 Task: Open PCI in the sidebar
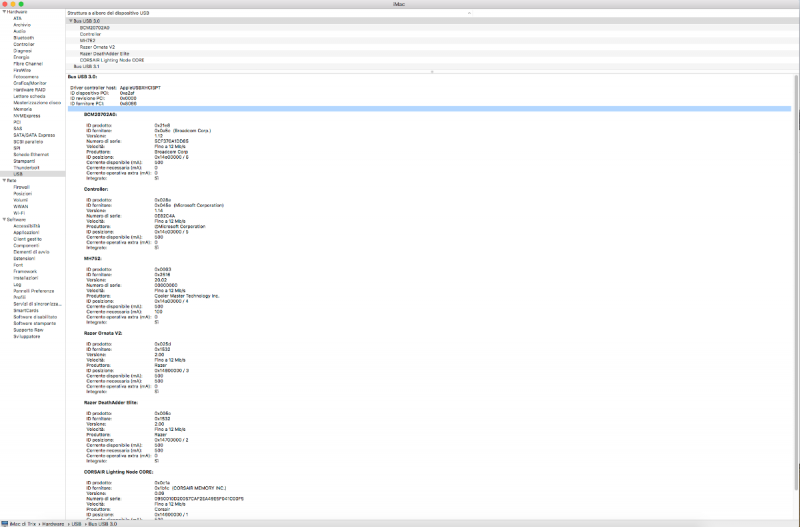[17, 122]
